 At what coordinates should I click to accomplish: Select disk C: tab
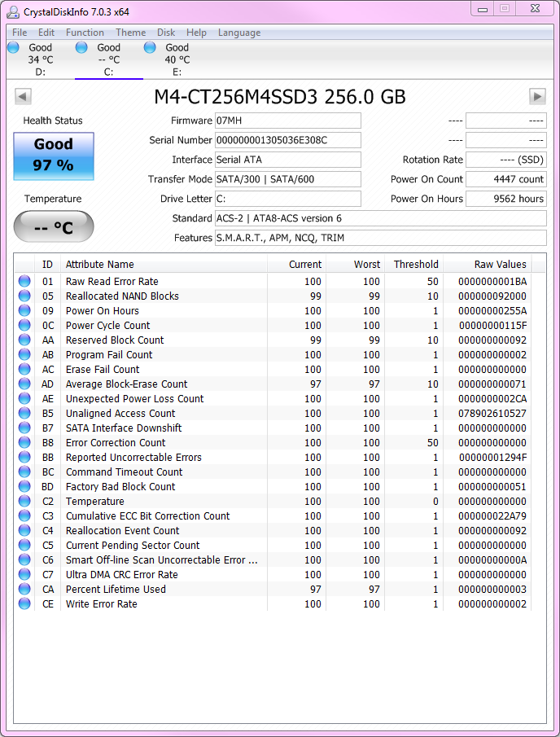pos(108,59)
